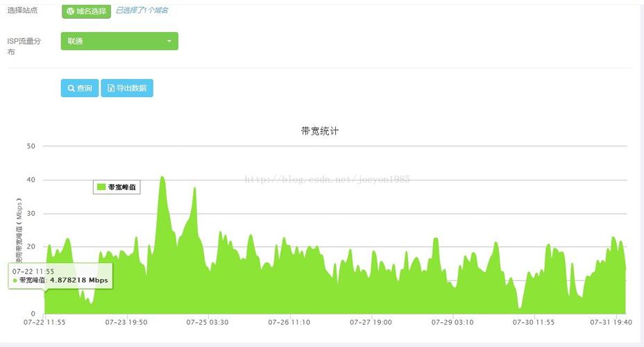Click the WordPress icon in domain select button
The height and width of the screenshot is (347, 644).
[71, 11]
